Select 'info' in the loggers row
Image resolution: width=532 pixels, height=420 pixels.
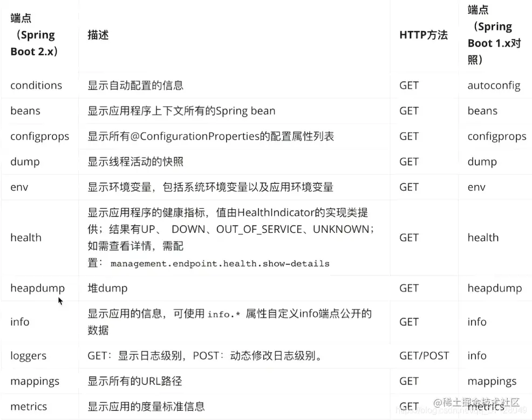pos(477,356)
